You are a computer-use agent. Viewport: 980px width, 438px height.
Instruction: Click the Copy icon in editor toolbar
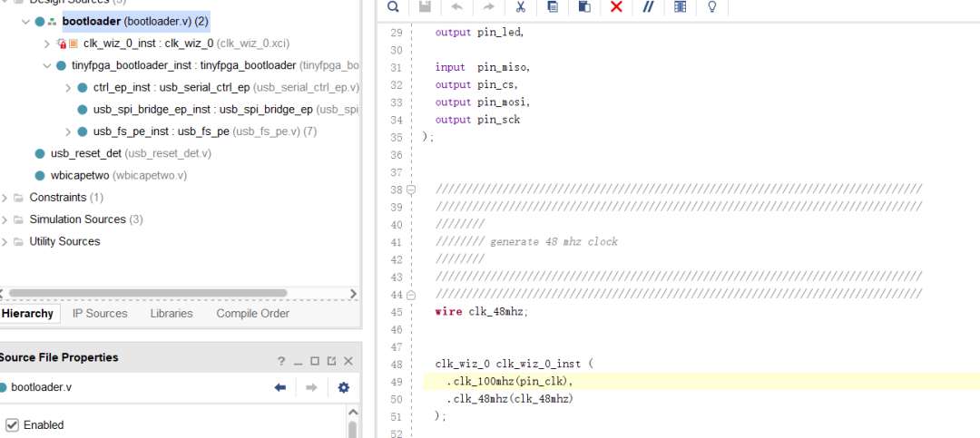(x=553, y=7)
